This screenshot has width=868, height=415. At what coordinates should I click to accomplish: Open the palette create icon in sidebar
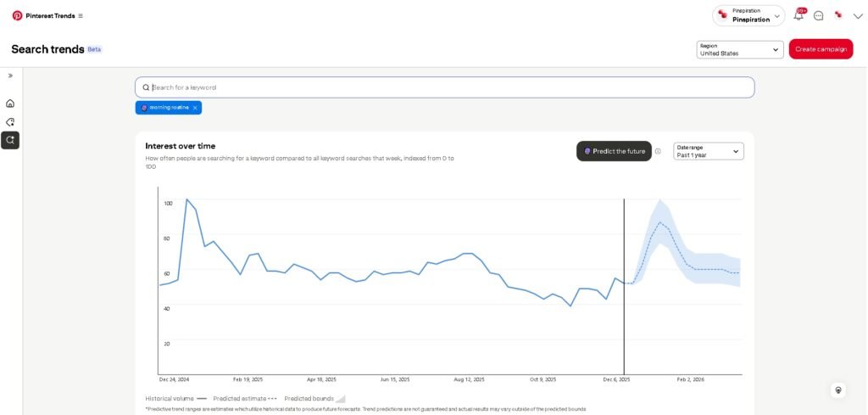tap(10, 122)
